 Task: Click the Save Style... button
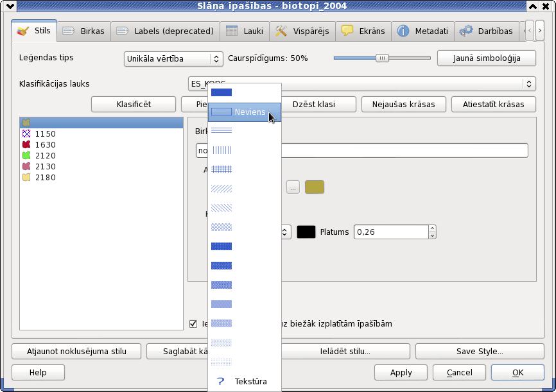(480, 351)
